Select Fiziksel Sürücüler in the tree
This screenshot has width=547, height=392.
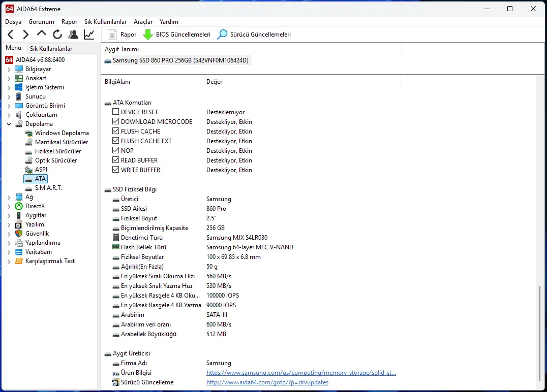pyautogui.click(x=58, y=151)
